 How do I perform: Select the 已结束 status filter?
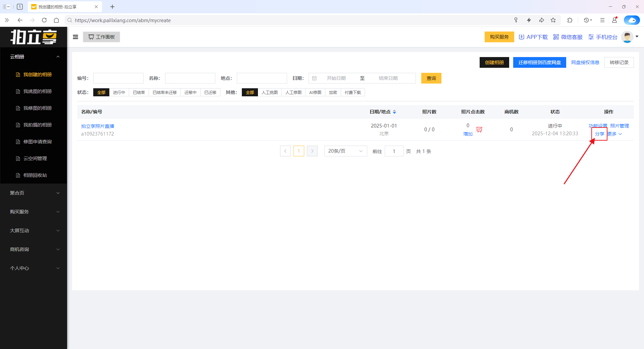click(x=139, y=93)
